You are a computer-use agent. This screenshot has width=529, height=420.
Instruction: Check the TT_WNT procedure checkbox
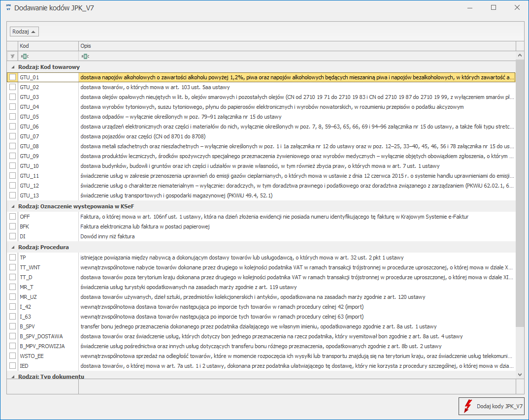[x=13, y=267]
